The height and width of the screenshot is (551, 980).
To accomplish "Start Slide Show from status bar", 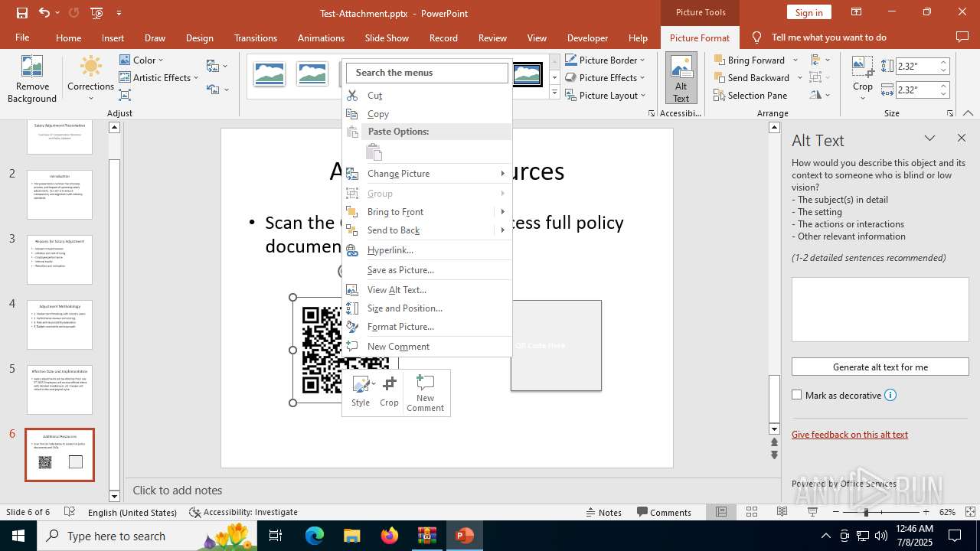I will [812, 512].
